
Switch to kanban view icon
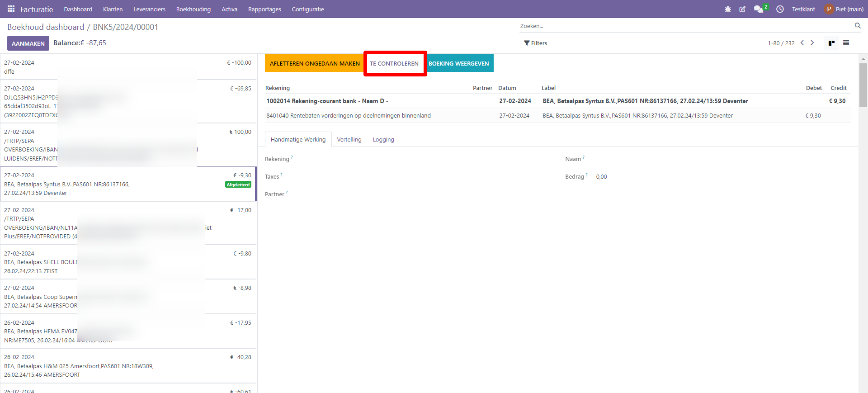831,43
